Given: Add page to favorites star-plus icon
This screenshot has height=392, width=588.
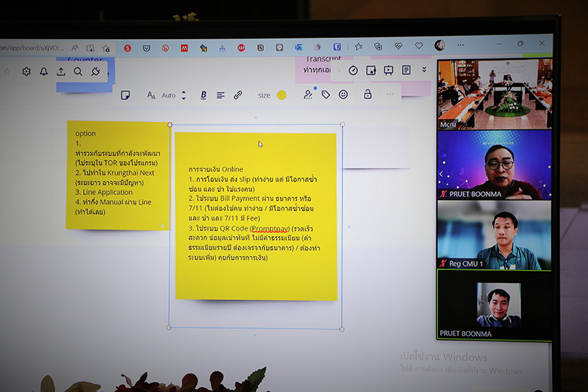Looking at the screenshot, I should click(106, 49).
